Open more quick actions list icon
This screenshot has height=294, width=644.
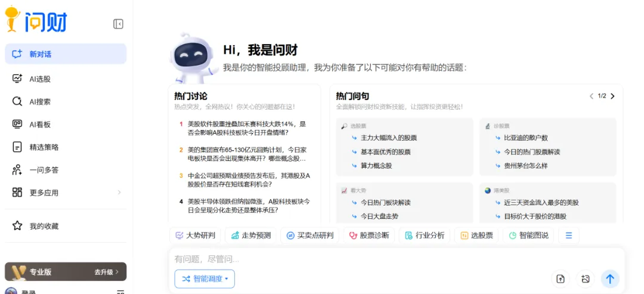[x=569, y=236]
